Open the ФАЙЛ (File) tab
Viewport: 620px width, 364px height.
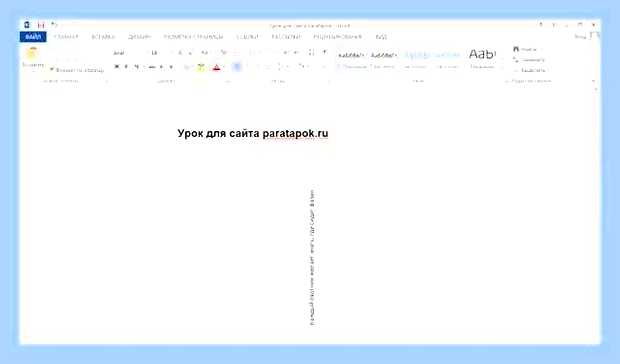pos(33,37)
